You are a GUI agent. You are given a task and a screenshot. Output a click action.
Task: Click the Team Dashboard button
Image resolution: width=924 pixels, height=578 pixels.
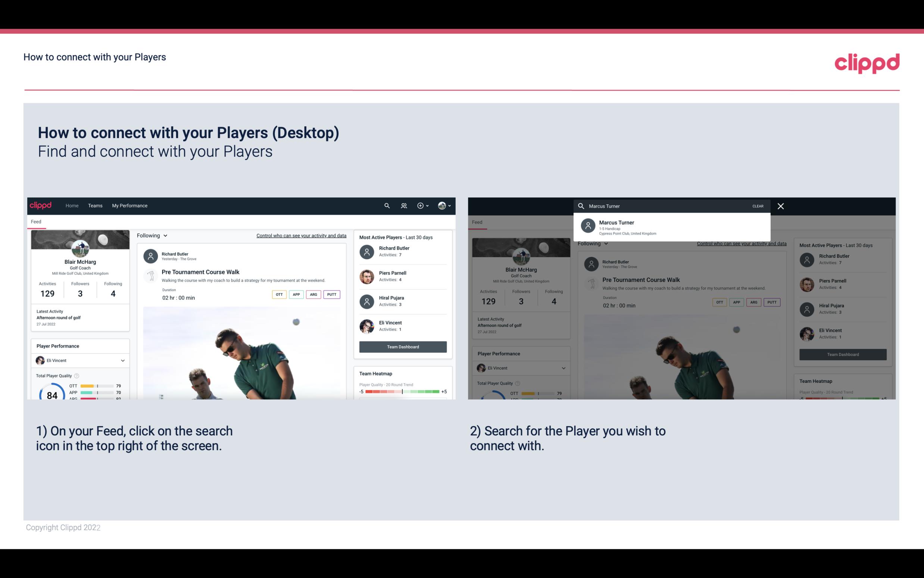coord(402,346)
